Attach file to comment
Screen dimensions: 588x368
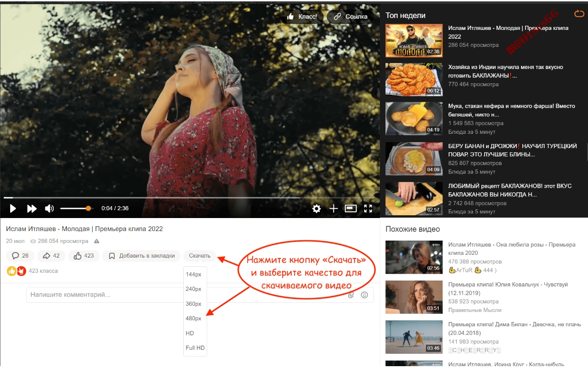pos(351,295)
